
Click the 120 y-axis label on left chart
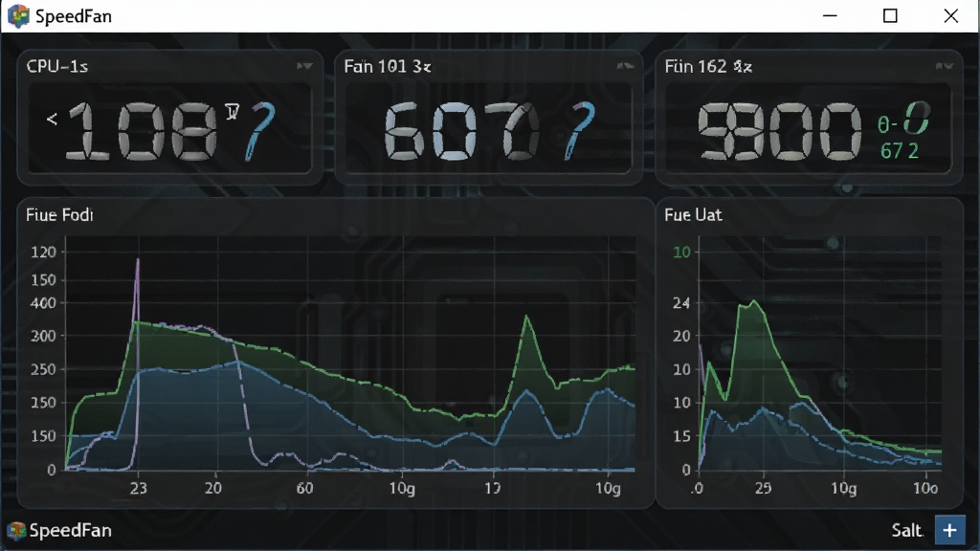point(44,252)
